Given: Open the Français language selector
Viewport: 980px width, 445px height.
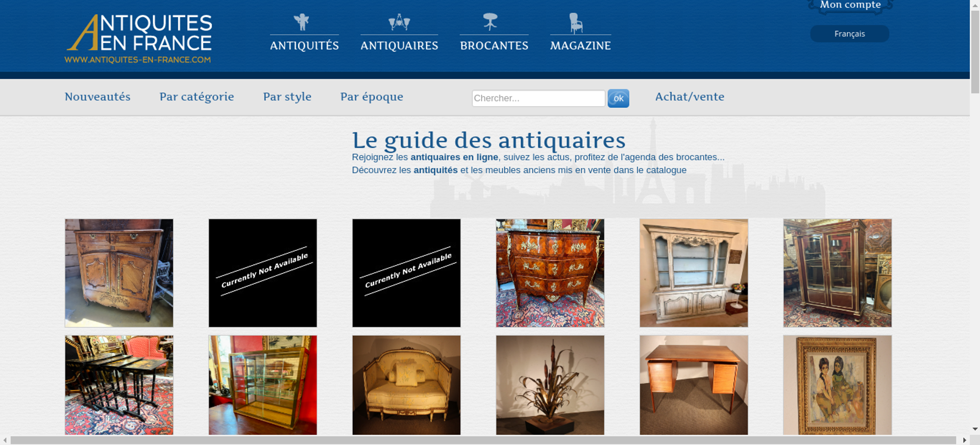Looking at the screenshot, I should pyautogui.click(x=850, y=34).
